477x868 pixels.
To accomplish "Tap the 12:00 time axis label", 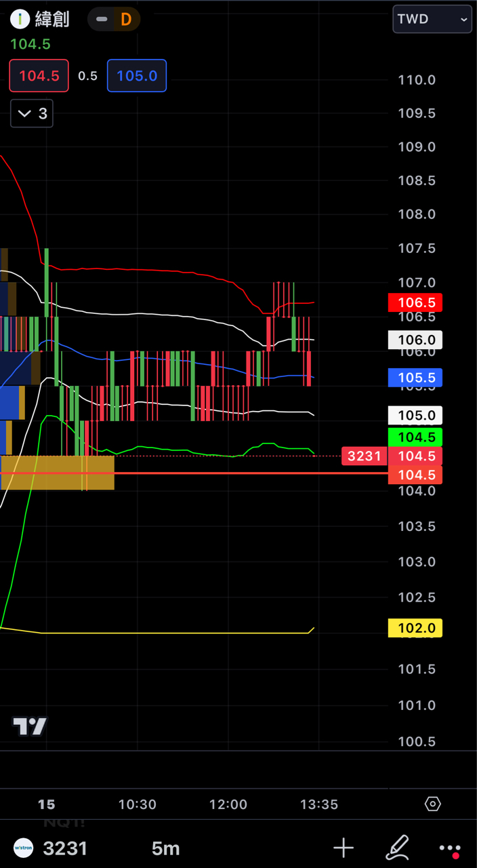I will [x=228, y=804].
